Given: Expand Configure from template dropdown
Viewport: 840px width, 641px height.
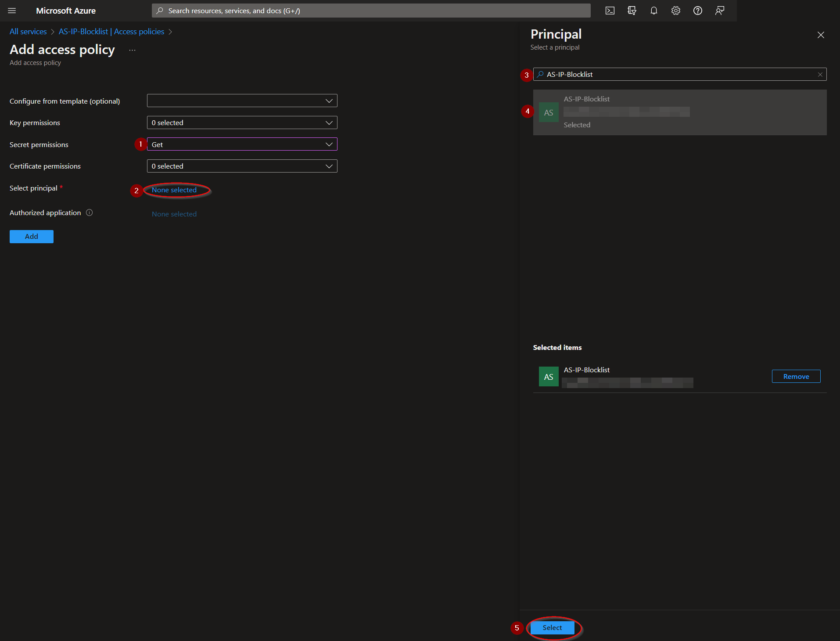Looking at the screenshot, I should pyautogui.click(x=242, y=101).
